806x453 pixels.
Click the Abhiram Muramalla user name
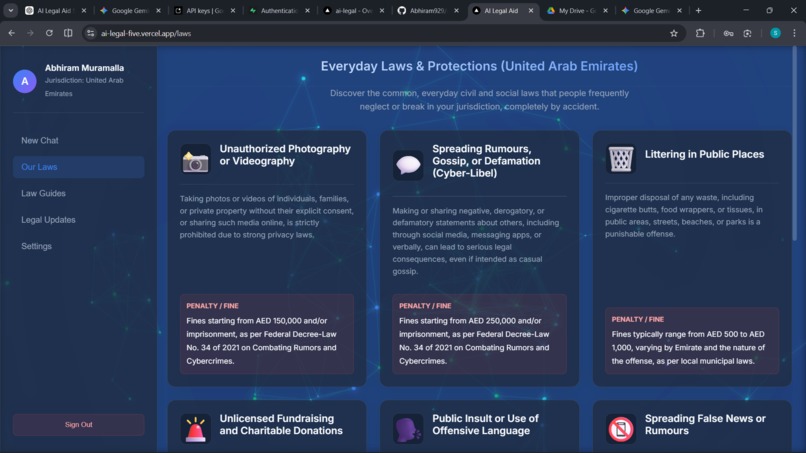pos(84,68)
